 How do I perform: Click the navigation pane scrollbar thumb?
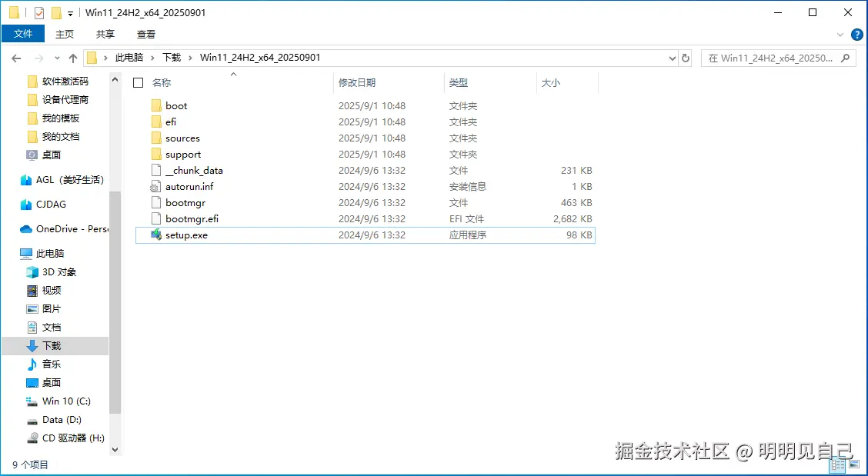pyautogui.click(x=115, y=301)
